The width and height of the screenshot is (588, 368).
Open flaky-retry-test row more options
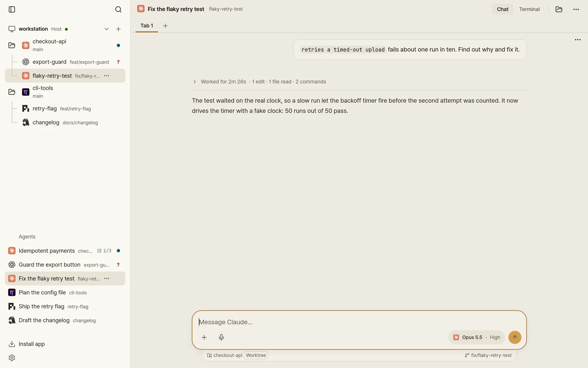(x=107, y=76)
